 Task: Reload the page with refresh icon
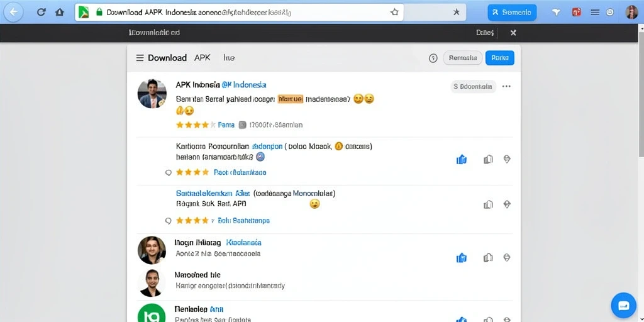pos(41,12)
